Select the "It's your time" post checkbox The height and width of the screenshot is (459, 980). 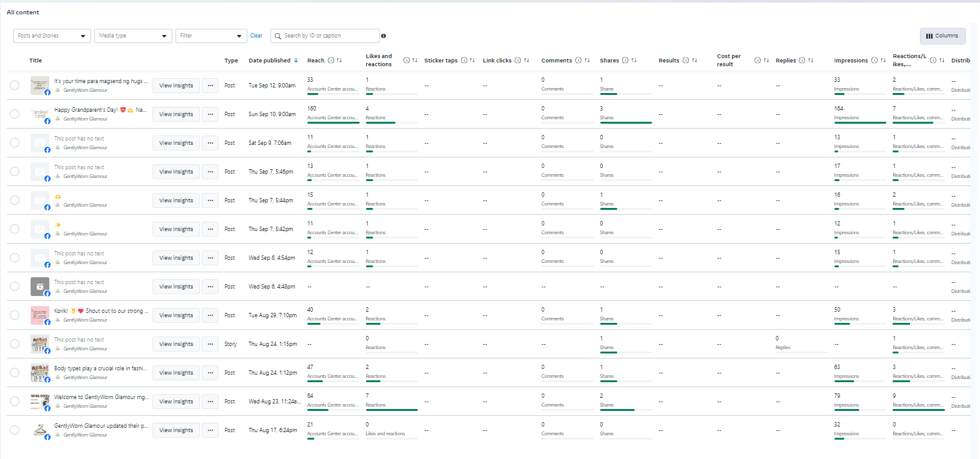pos(14,86)
